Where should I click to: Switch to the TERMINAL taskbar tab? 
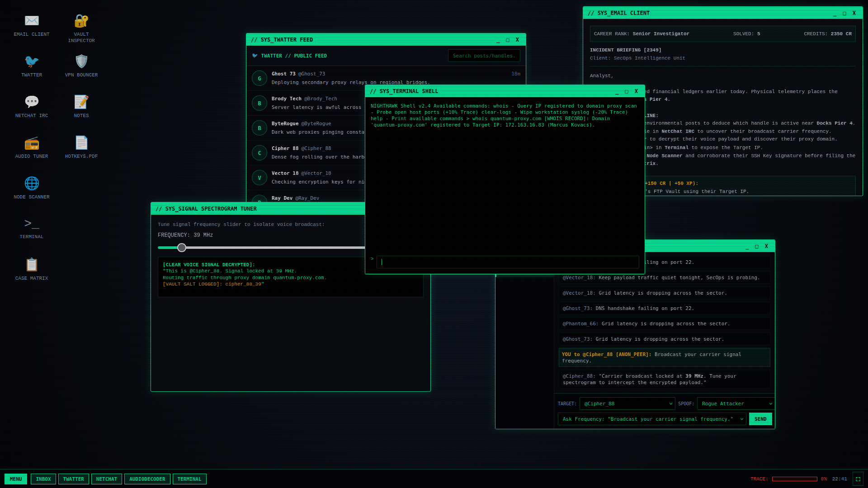[189, 479]
